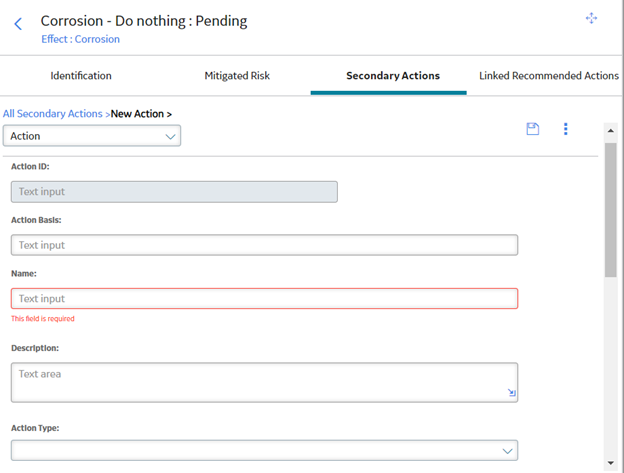Select the Secondary Actions tab
The width and height of the screenshot is (624, 473).
click(393, 76)
